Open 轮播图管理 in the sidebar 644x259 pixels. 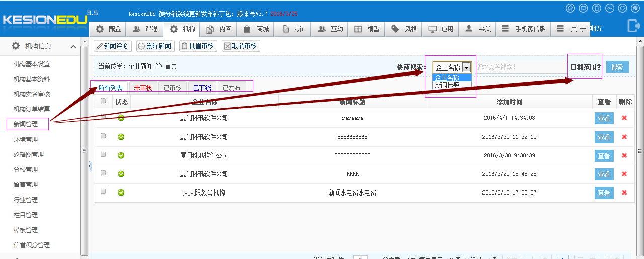click(29, 155)
